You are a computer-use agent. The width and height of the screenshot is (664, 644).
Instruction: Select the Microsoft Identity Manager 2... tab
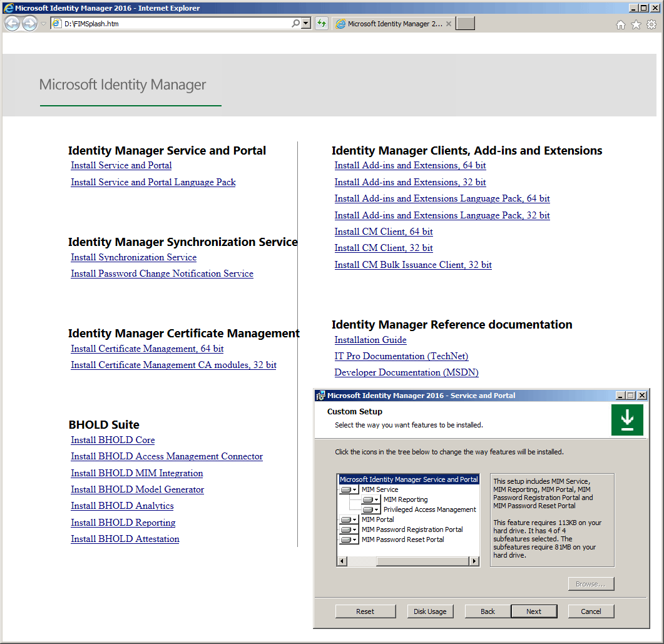(394, 24)
